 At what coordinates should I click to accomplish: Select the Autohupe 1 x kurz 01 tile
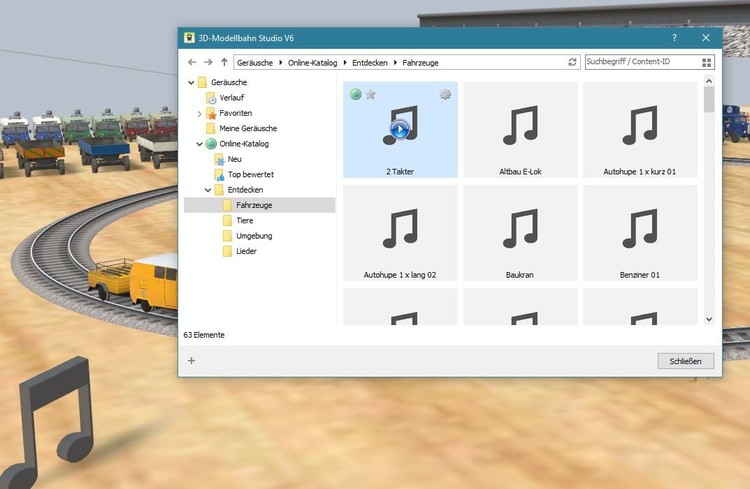pyautogui.click(x=640, y=130)
